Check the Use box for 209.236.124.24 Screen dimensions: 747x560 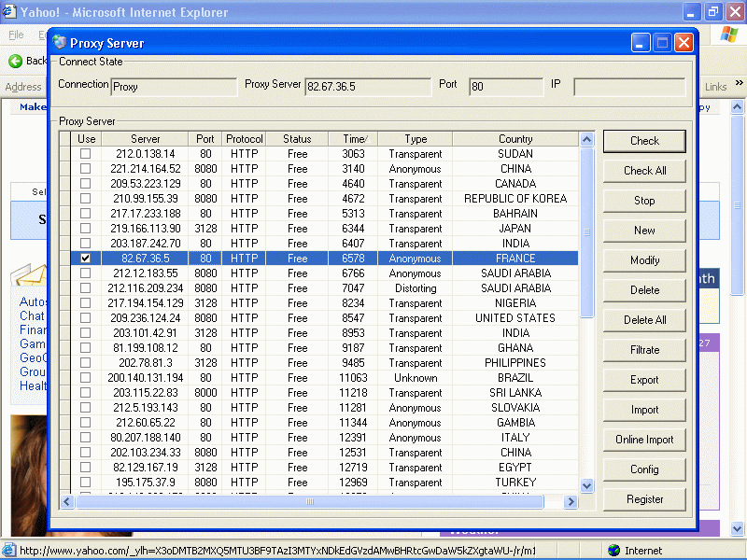85,317
